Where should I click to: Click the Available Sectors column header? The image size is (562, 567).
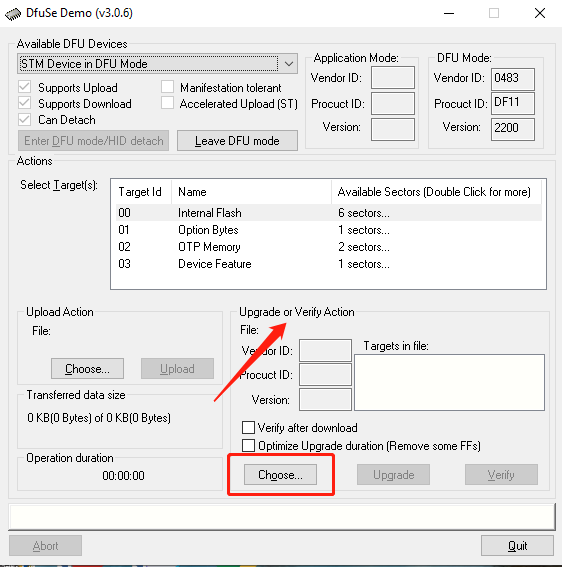(436, 192)
